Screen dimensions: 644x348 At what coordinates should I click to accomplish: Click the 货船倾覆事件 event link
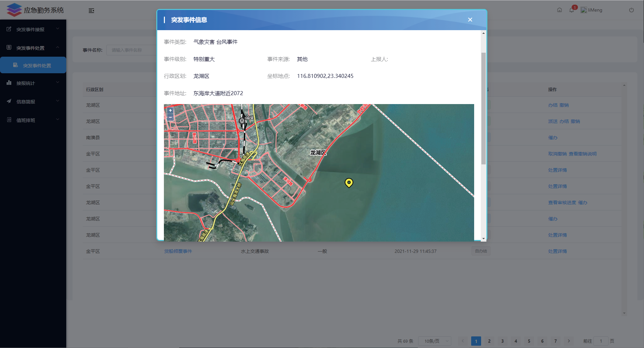178,251
